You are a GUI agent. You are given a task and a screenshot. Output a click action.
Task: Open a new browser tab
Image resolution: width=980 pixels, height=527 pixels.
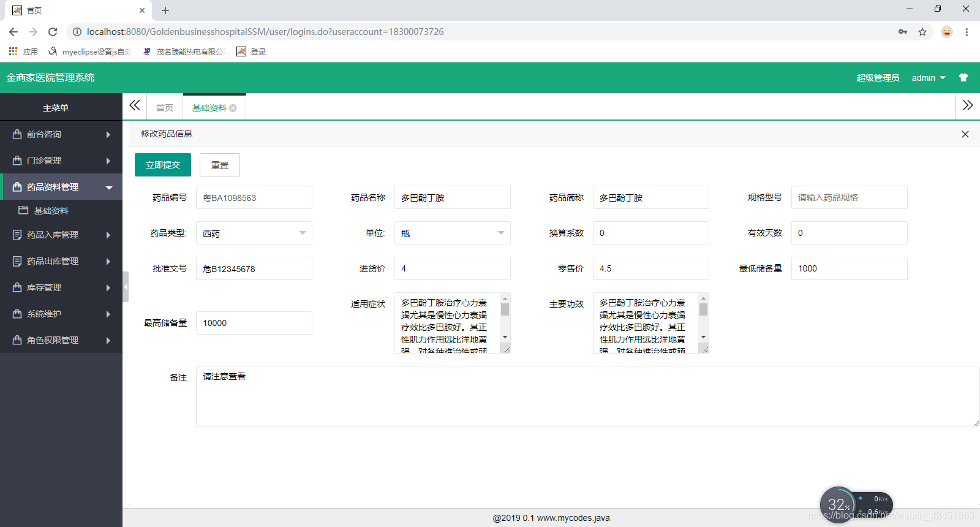[x=165, y=10]
